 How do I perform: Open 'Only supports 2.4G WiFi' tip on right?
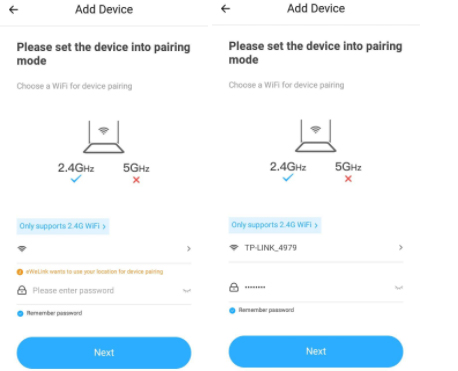pos(275,225)
